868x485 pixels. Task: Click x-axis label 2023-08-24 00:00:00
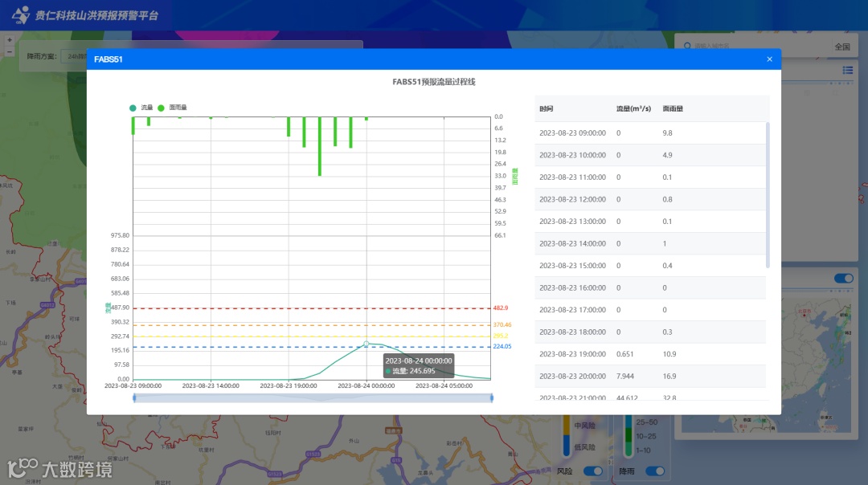[366, 386]
